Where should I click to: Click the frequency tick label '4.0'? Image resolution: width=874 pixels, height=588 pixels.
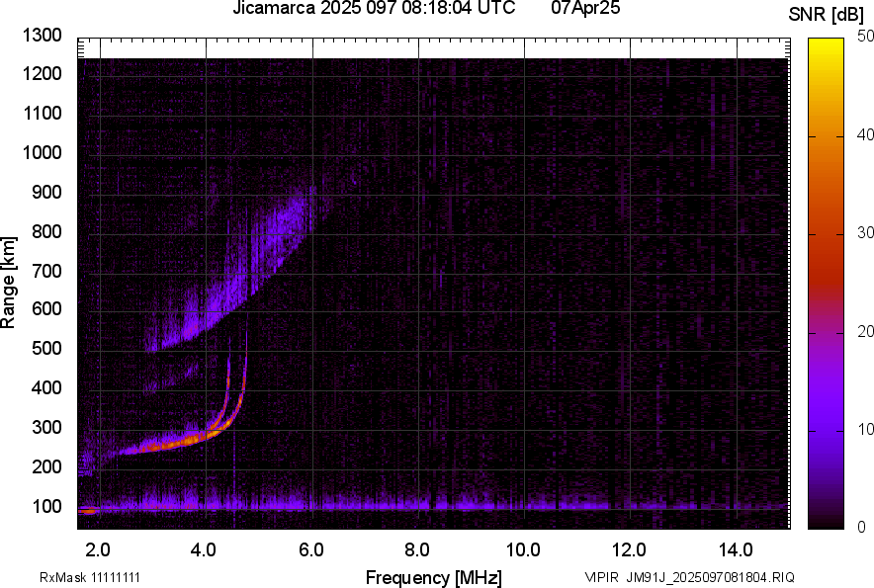[x=204, y=549]
